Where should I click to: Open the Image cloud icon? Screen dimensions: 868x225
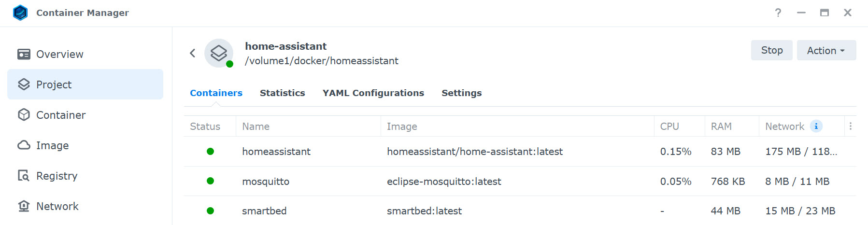tap(24, 145)
